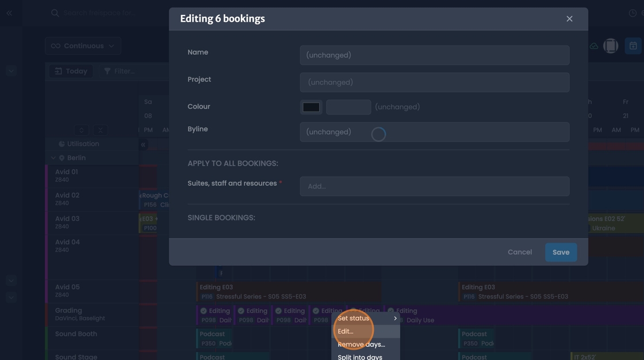Viewport: 644px width, 360px height.
Task: Save the edited bookings
Action: coord(561,252)
